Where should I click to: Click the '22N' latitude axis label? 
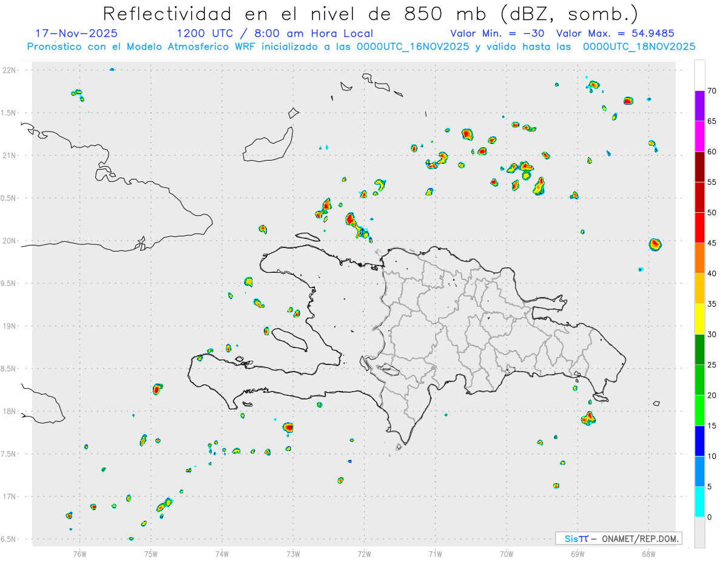click(10, 70)
